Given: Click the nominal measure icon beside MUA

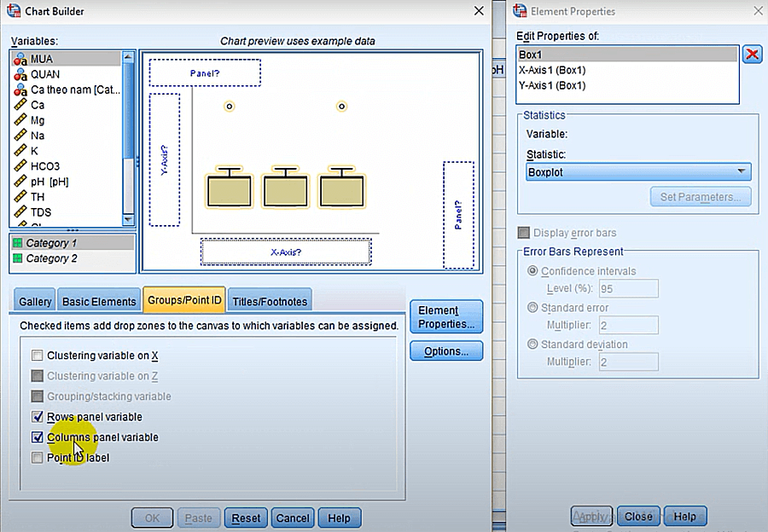Looking at the screenshot, I should 19,59.
